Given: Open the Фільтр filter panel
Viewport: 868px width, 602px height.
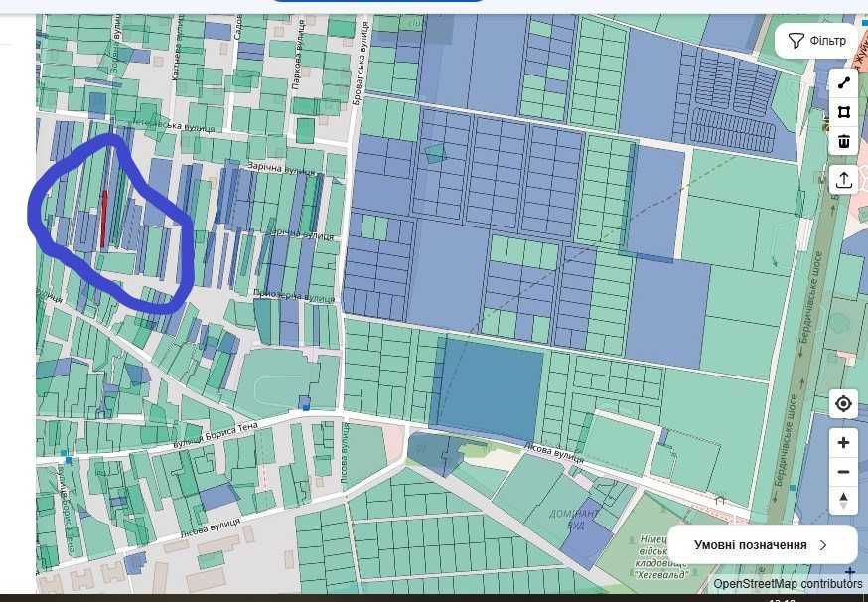Looking at the screenshot, I should (x=816, y=41).
